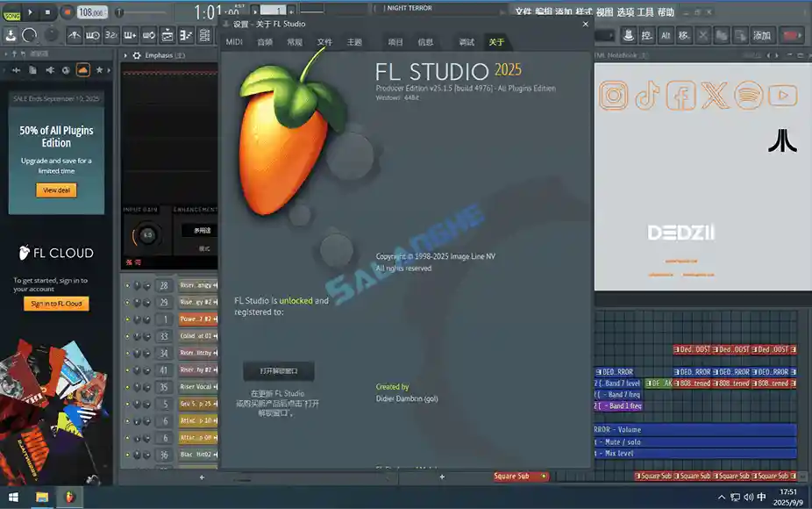Launch FL Studio from the taskbar icon
Image resolution: width=812 pixels, height=509 pixels.
click(x=69, y=498)
